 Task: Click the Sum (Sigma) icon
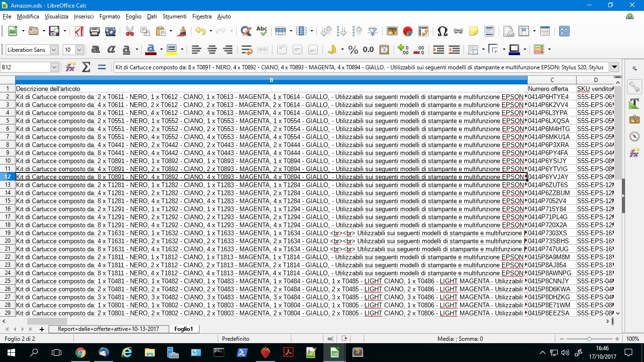coord(86,67)
